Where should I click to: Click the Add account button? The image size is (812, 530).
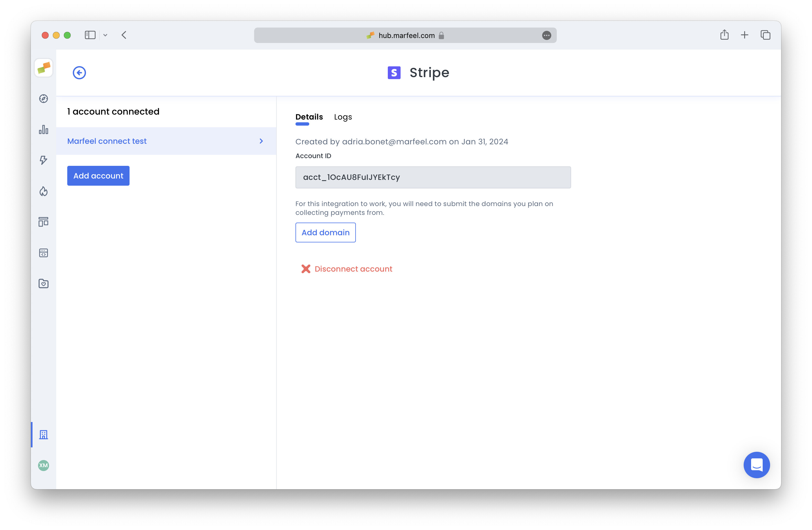(x=98, y=176)
